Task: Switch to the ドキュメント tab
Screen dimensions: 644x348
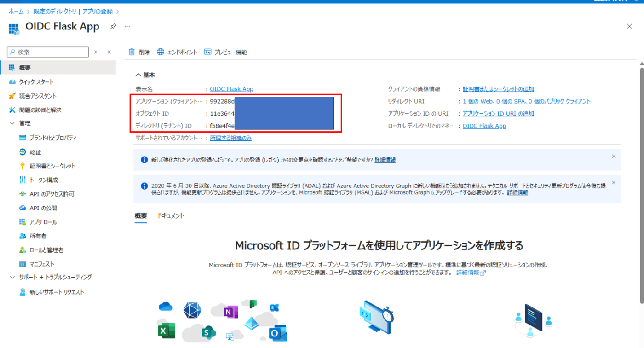Action: tap(171, 216)
